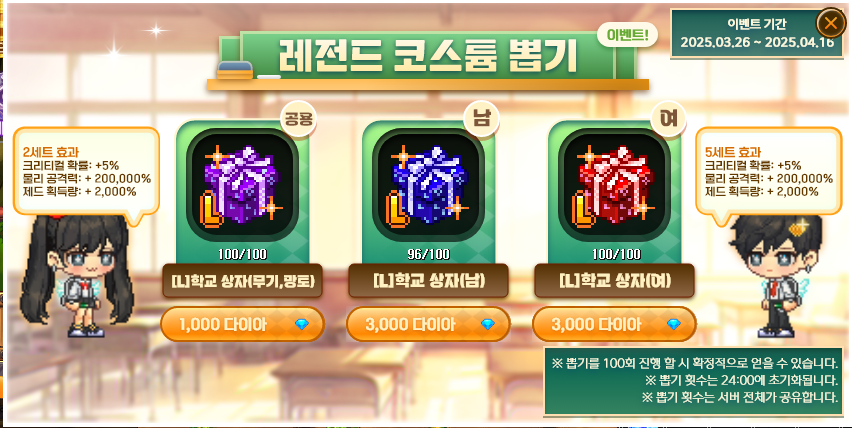
Task: Close the legend costume gacha popup
Action: (x=831, y=23)
